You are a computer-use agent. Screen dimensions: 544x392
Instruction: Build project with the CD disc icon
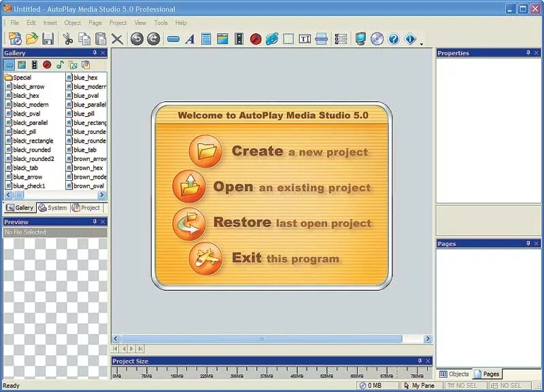(377, 39)
